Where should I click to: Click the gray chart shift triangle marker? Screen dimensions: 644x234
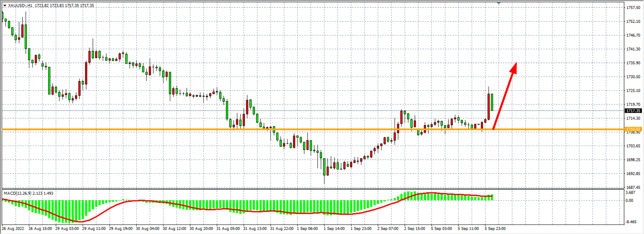499,3
